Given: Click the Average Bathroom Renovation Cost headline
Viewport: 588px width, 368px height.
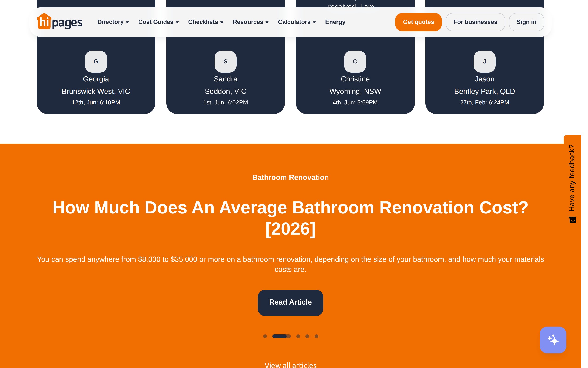Looking at the screenshot, I should point(290,218).
